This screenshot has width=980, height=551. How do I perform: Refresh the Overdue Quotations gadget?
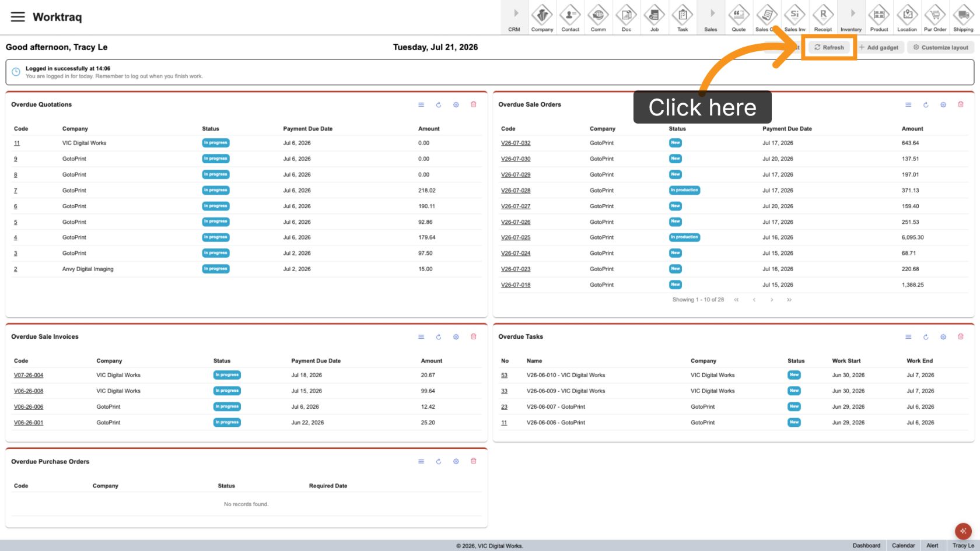439,105
